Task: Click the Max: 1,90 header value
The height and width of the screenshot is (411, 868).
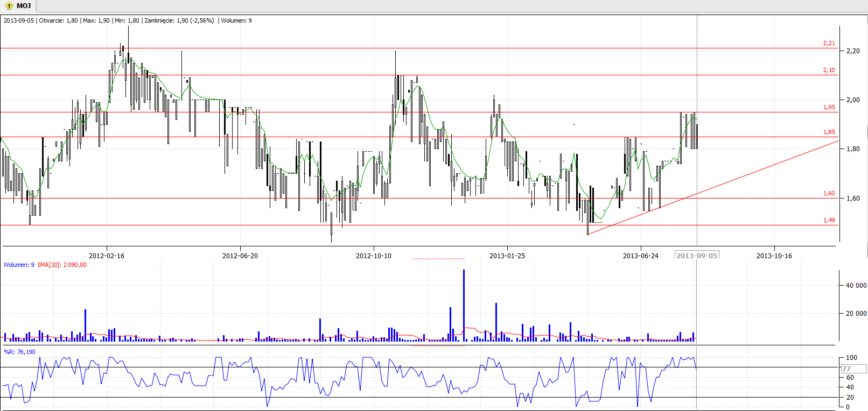Action: pyautogui.click(x=96, y=20)
